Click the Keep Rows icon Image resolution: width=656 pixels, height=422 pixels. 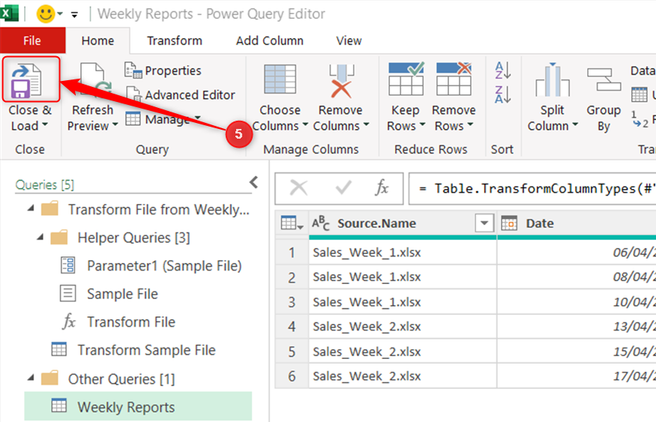point(406,79)
